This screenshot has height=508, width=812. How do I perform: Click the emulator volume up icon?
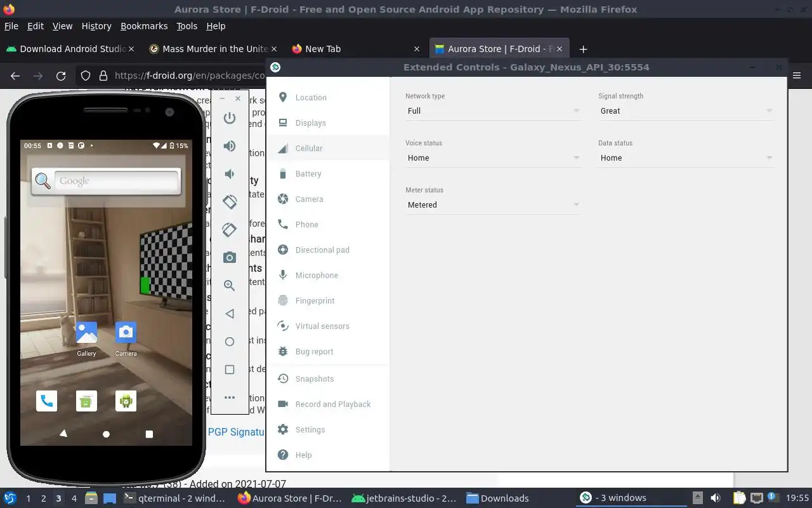pos(230,146)
